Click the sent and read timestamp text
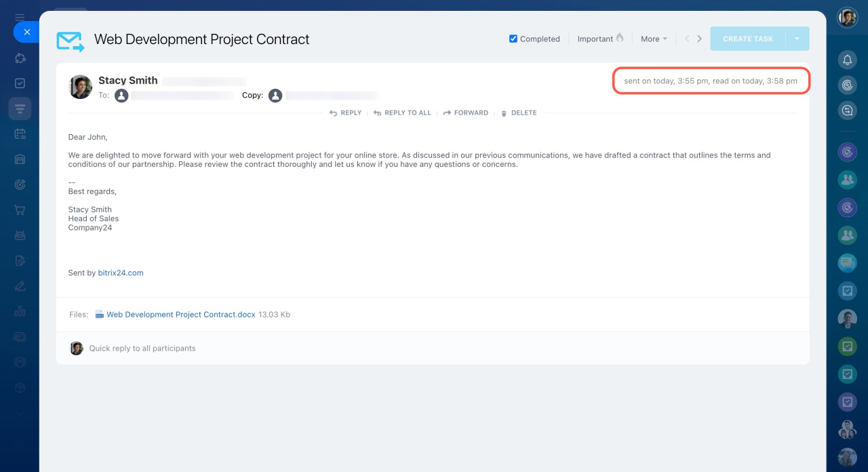Screen dimensions: 868x472 pos(711,81)
